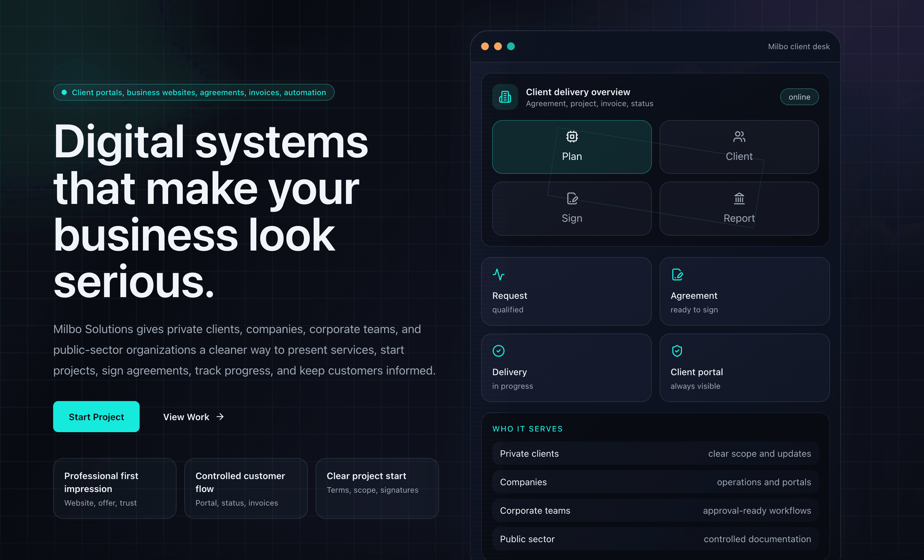Select the Report tab tile
924x560 pixels.
pos(739,209)
